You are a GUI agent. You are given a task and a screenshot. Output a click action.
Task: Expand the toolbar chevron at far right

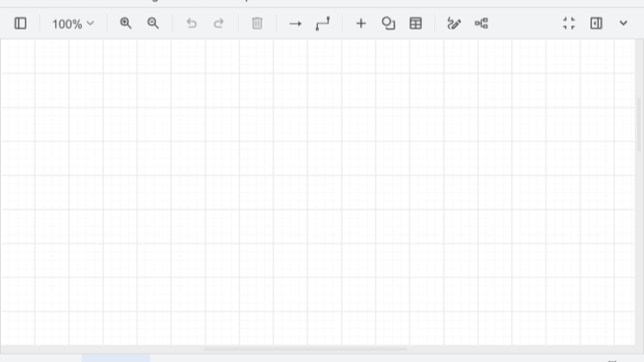(623, 23)
